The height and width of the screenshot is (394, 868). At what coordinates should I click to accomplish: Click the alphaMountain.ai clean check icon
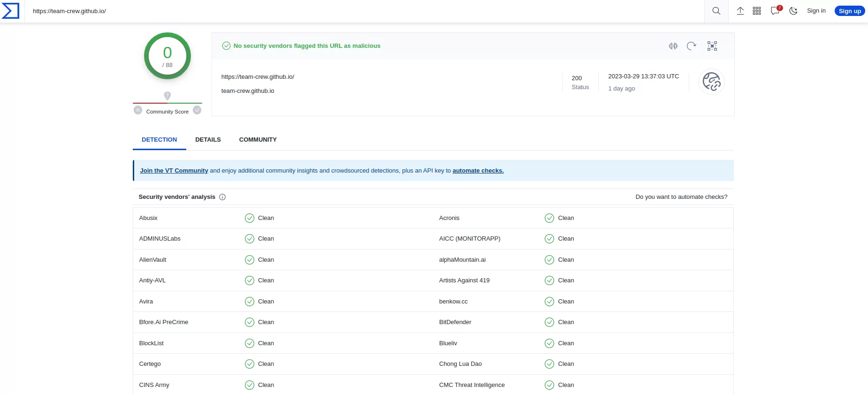(x=549, y=260)
